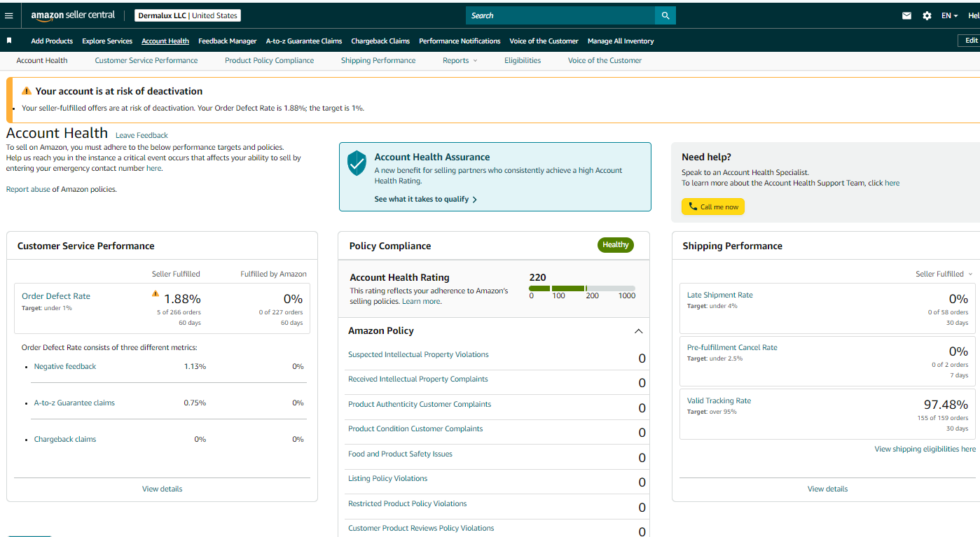
Task: Click the Amazon Seller Central logo
Action: pos(73,15)
